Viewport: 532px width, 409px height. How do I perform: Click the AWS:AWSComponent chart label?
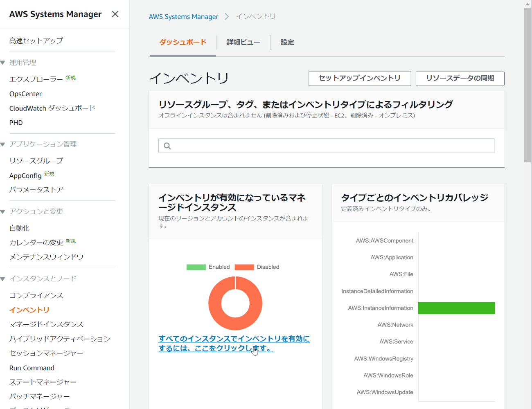pos(385,240)
